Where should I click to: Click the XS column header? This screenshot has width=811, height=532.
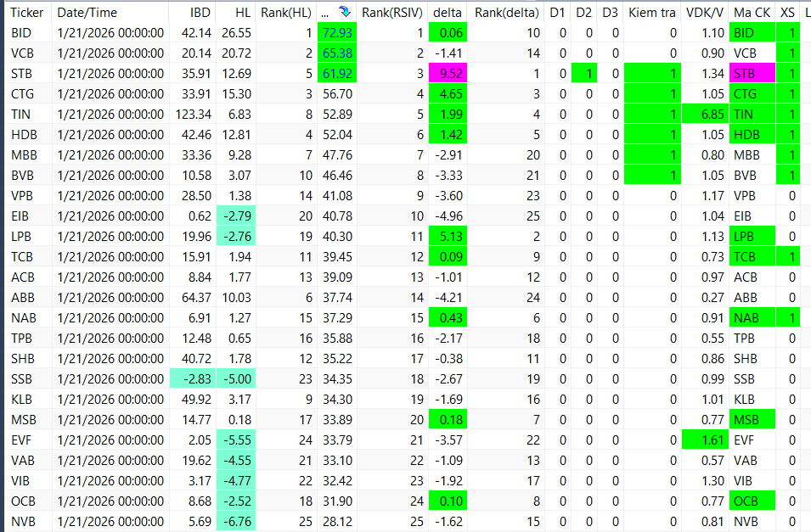(x=787, y=13)
